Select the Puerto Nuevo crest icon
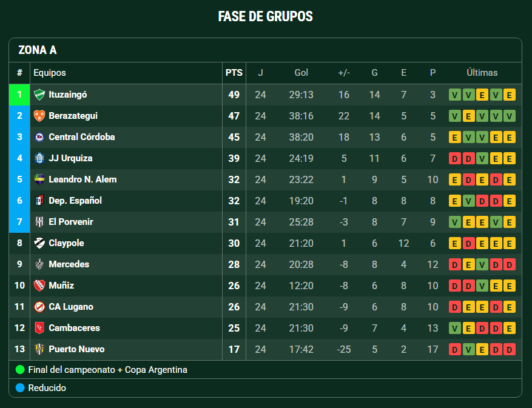This screenshot has width=532, height=408. click(39, 349)
